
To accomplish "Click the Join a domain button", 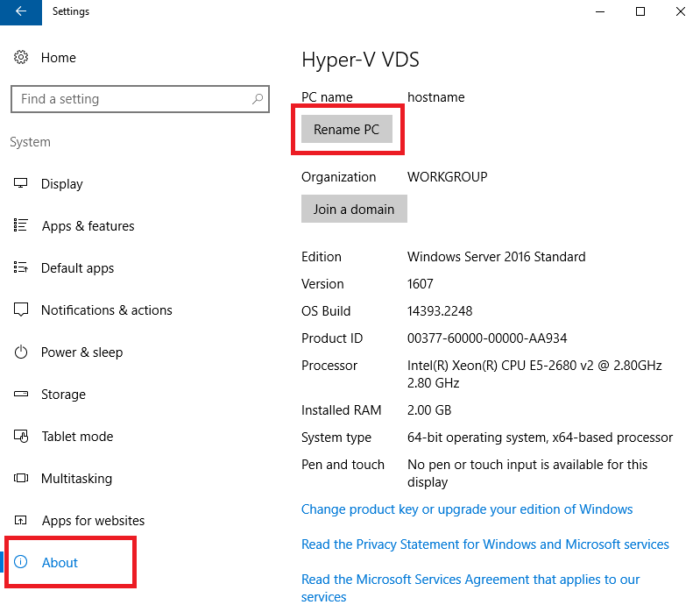I will [x=354, y=209].
